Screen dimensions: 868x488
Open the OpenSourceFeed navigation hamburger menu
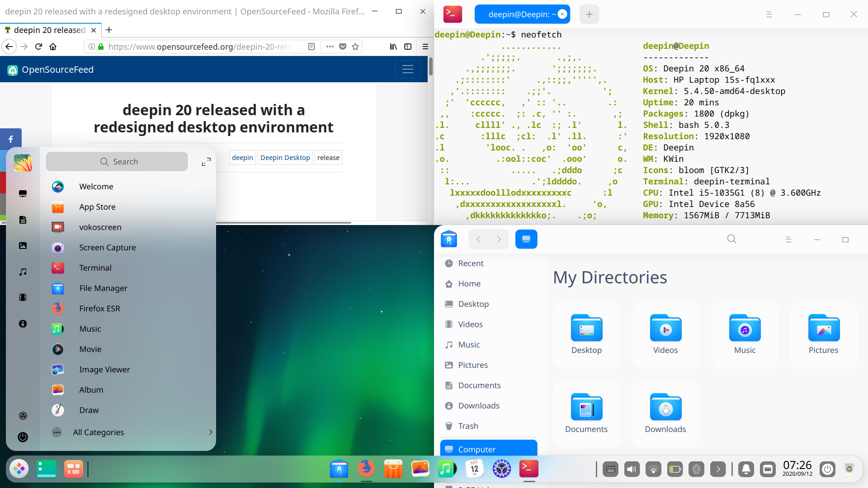(408, 69)
